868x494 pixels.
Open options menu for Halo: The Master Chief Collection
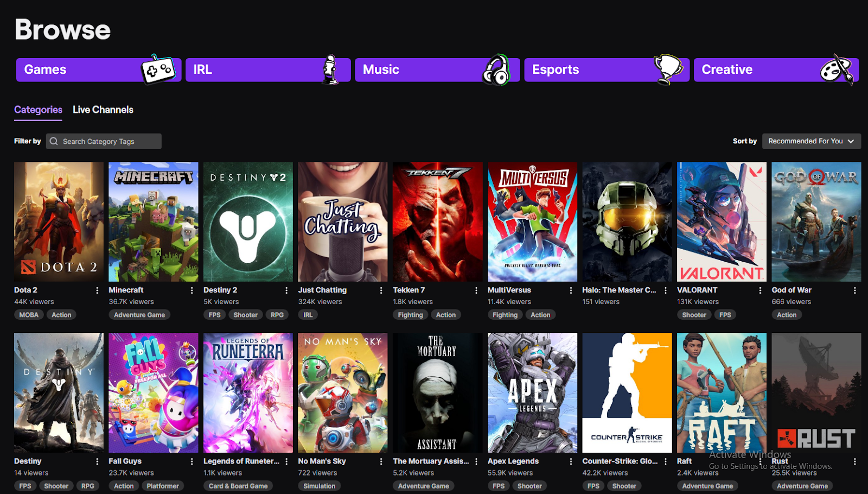pos(666,290)
